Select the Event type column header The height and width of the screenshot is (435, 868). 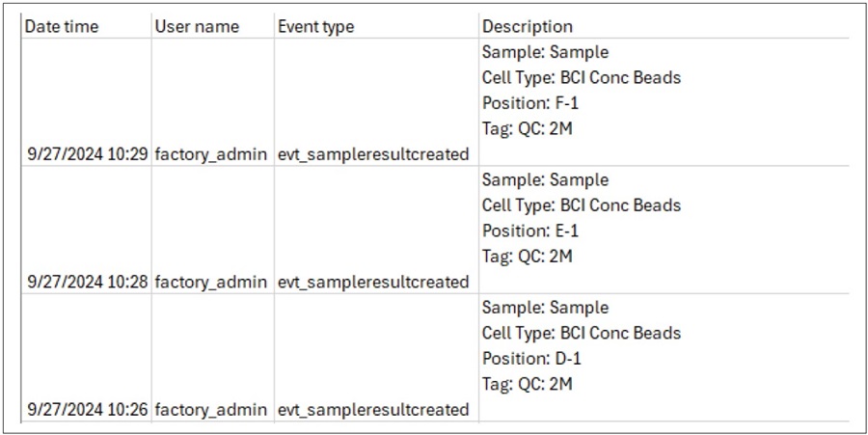tap(315, 26)
